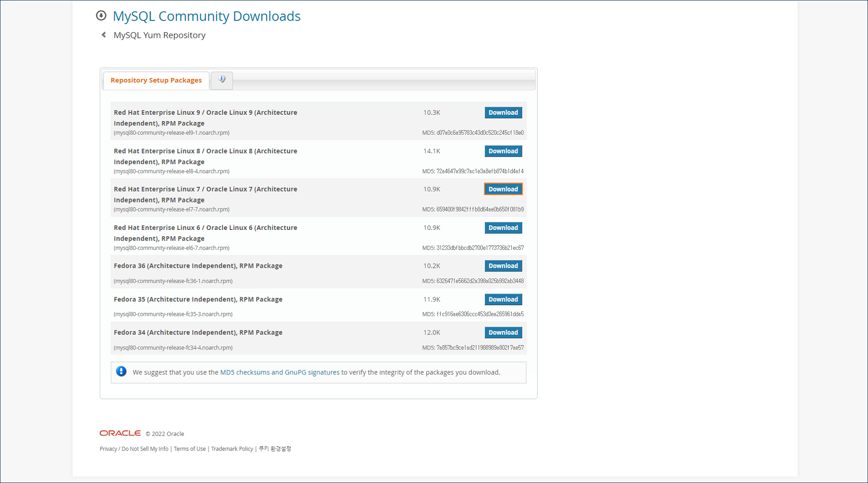Select the Repository Setup Packages tab
The height and width of the screenshot is (483, 868).
[156, 80]
